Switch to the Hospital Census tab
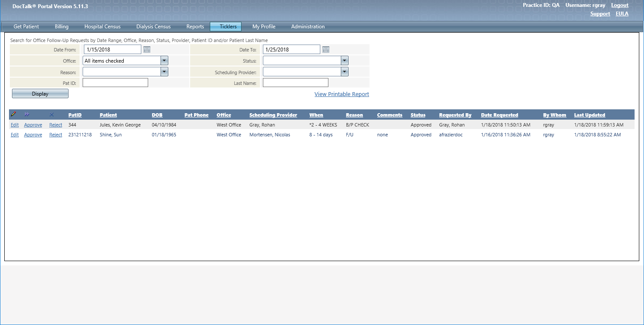This screenshot has height=325, width=644. coord(102,27)
